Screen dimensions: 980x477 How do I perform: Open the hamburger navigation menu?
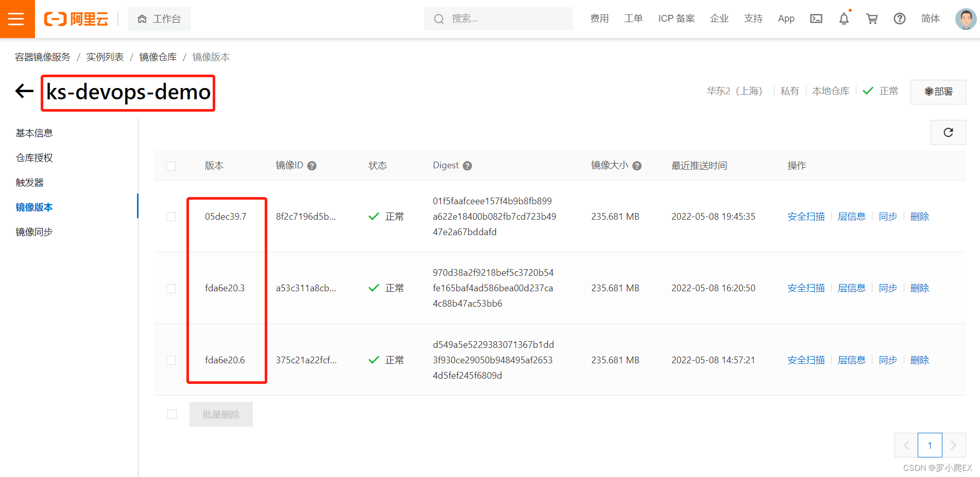click(x=17, y=19)
